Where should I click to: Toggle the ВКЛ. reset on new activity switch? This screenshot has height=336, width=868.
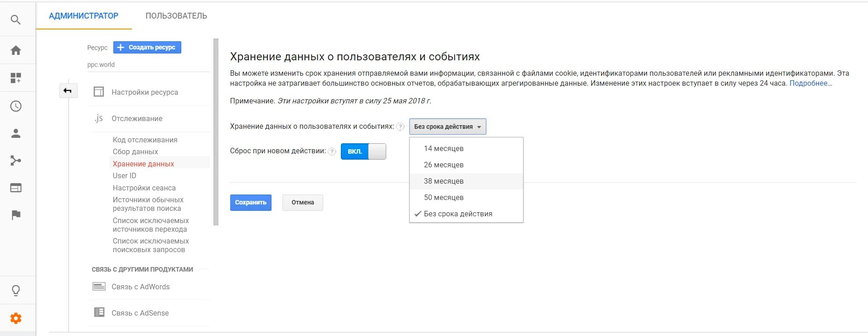[364, 151]
